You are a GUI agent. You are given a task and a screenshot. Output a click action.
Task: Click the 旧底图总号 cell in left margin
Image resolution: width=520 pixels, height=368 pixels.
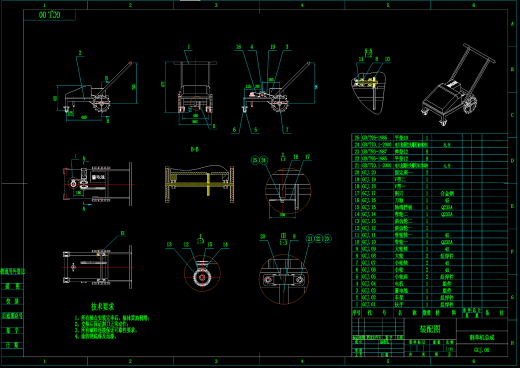[x=13, y=316]
